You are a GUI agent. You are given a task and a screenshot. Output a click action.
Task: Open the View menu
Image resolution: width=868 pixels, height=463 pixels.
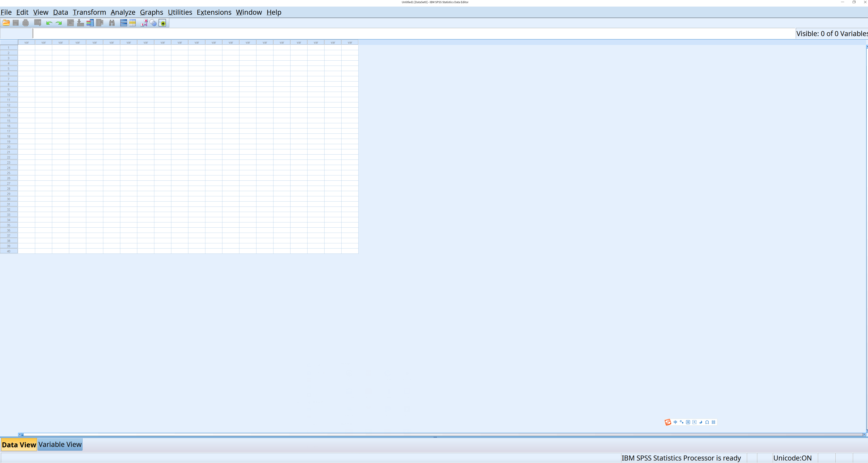pyautogui.click(x=41, y=12)
